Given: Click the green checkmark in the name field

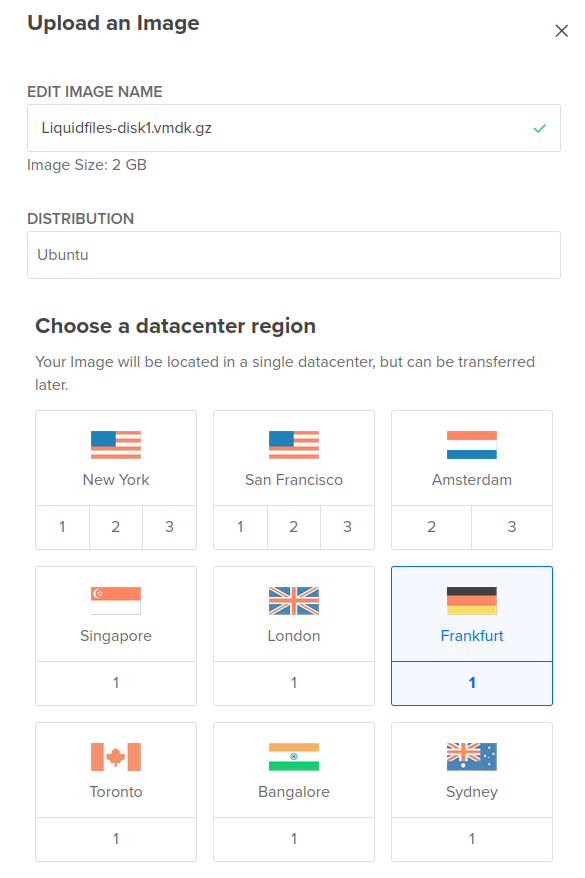Looking at the screenshot, I should tap(537, 128).
